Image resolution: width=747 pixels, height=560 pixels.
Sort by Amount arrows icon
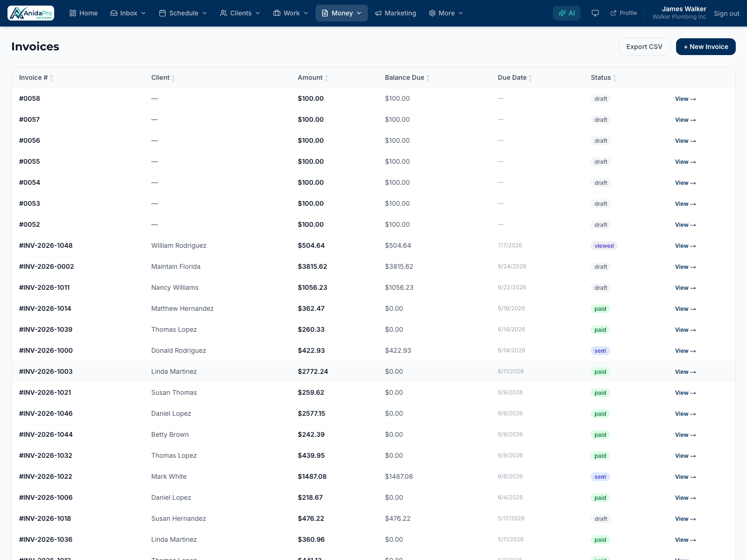point(326,78)
